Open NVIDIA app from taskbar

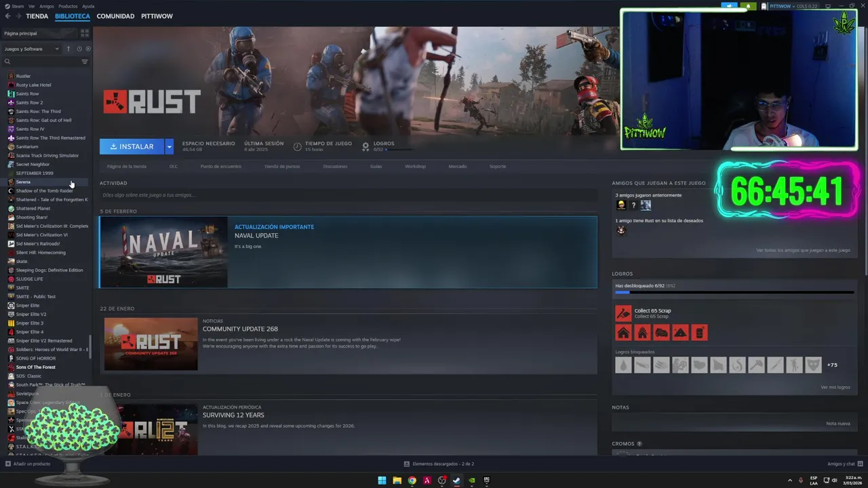point(471,481)
